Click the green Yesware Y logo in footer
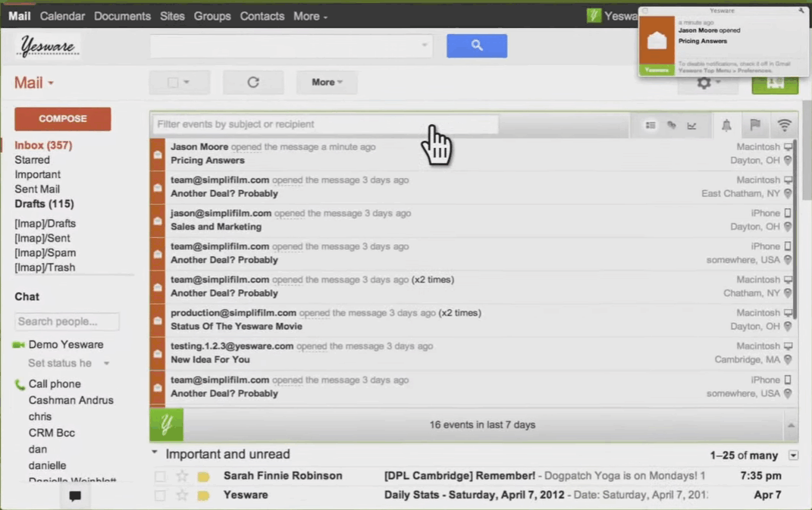Screen dimensions: 812x510 coord(166,424)
